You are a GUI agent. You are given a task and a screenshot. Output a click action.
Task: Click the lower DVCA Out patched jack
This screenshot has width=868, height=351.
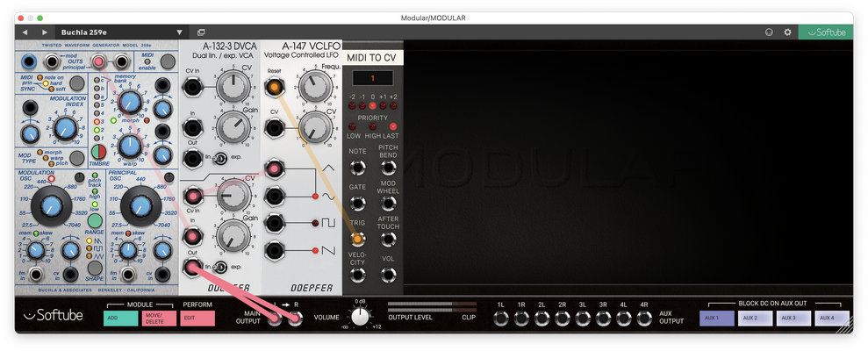191,268
